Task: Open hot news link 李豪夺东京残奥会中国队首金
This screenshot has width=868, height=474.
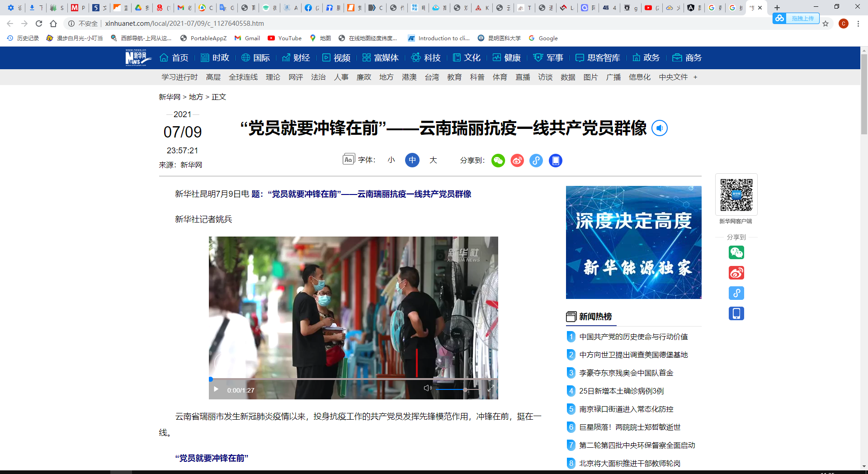Action: pos(626,373)
